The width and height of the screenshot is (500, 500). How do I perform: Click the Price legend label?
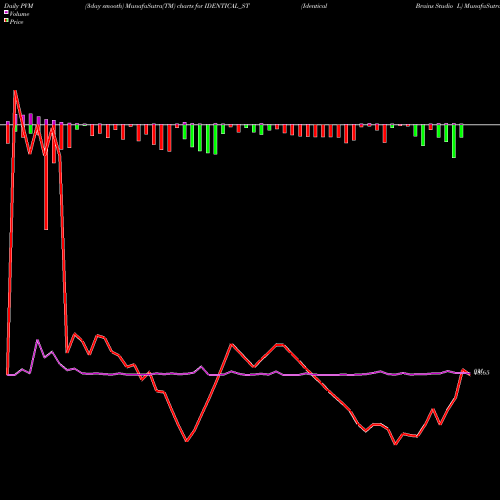pos(16,22)
